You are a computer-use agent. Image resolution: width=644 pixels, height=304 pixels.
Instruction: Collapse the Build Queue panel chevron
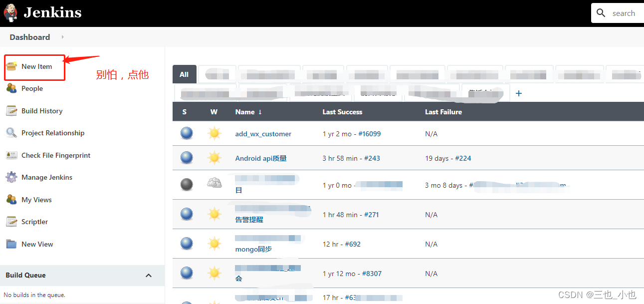pyautogui.click(x=148, y=275)
